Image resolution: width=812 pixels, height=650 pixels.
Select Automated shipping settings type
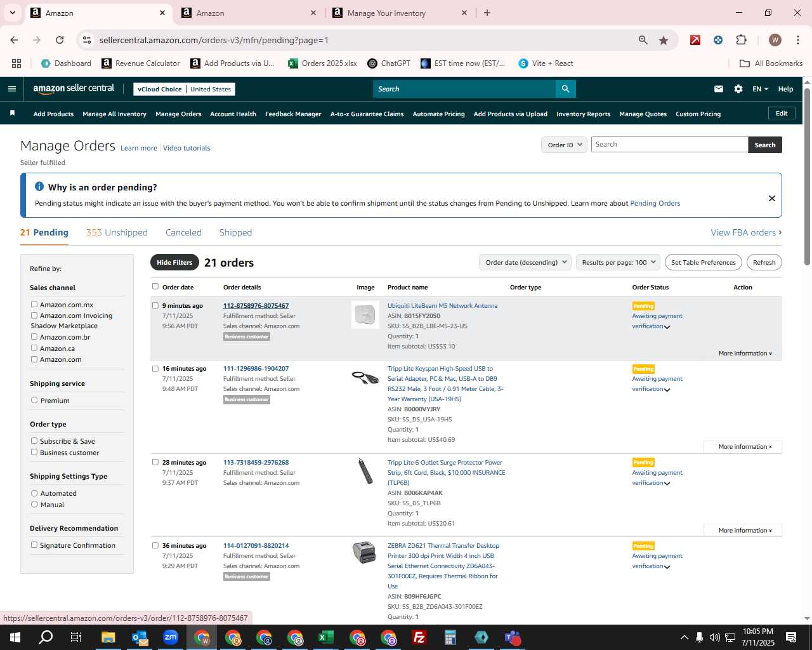pos(34,493)
